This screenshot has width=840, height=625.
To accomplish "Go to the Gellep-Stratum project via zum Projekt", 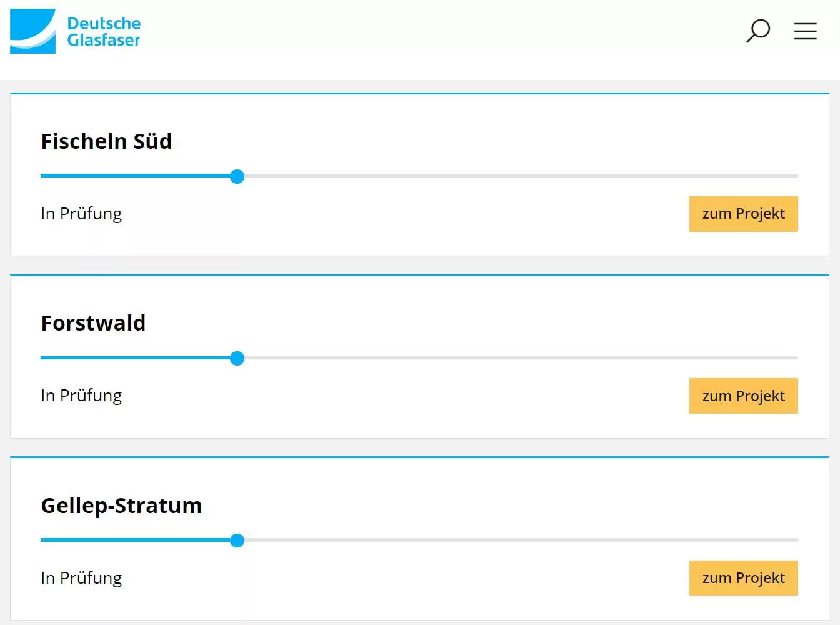I will [x=743, y=578].
